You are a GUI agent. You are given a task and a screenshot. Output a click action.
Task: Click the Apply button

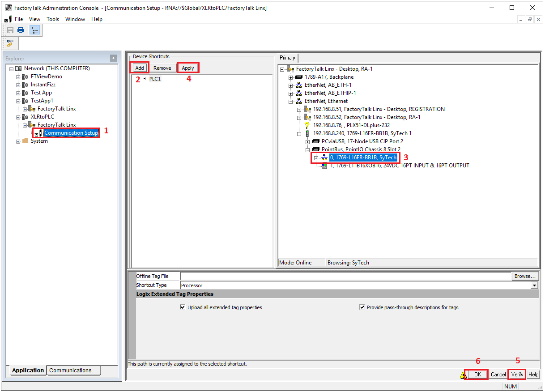(188, 68)
